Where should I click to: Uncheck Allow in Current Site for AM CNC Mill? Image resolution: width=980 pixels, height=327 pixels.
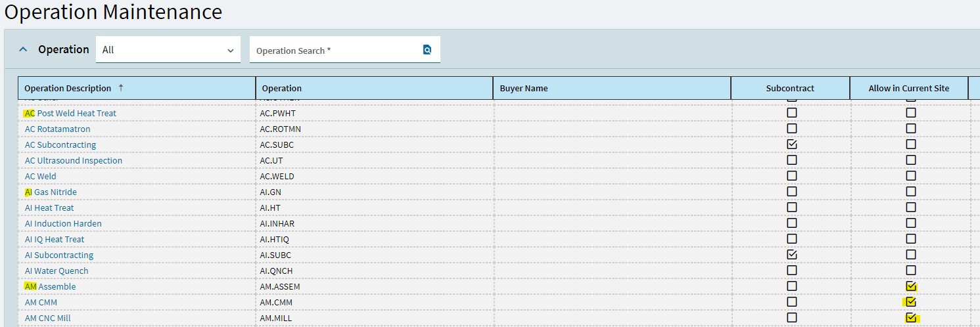[x=911, y=317]
